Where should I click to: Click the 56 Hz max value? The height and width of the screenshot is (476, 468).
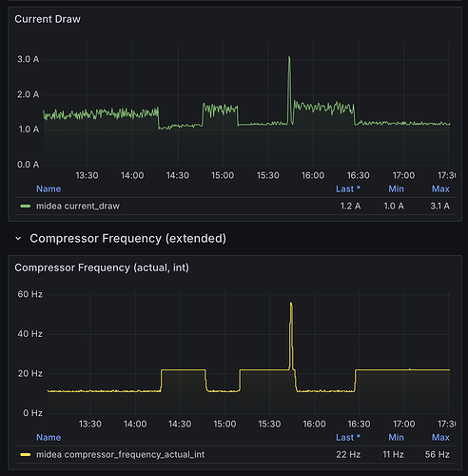tap(437, 454)
